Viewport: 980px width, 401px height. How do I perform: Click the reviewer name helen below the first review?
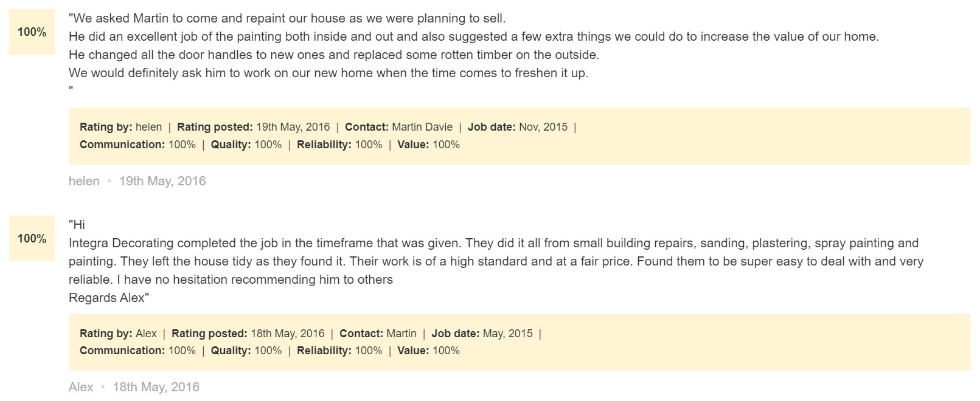pyautogui.click(x=84, y=181)
